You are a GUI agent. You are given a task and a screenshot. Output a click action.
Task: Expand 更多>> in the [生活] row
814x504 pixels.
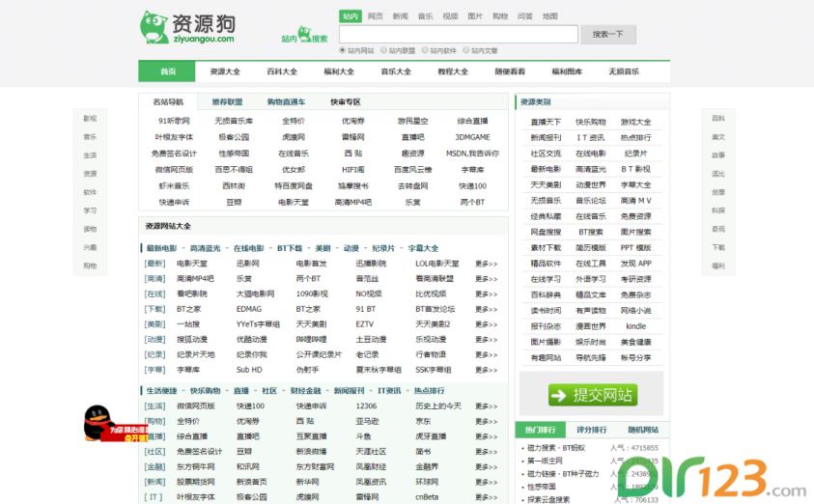click(486, 406)
